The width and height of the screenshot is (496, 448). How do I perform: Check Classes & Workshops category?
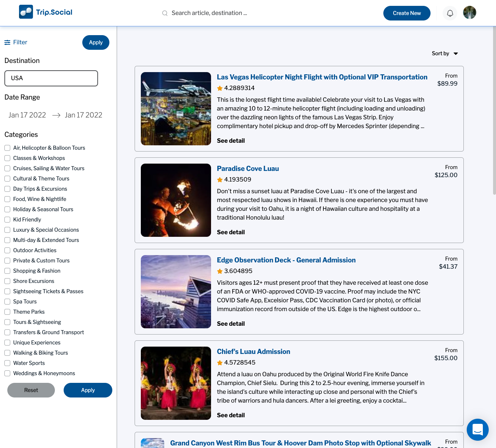7,158
